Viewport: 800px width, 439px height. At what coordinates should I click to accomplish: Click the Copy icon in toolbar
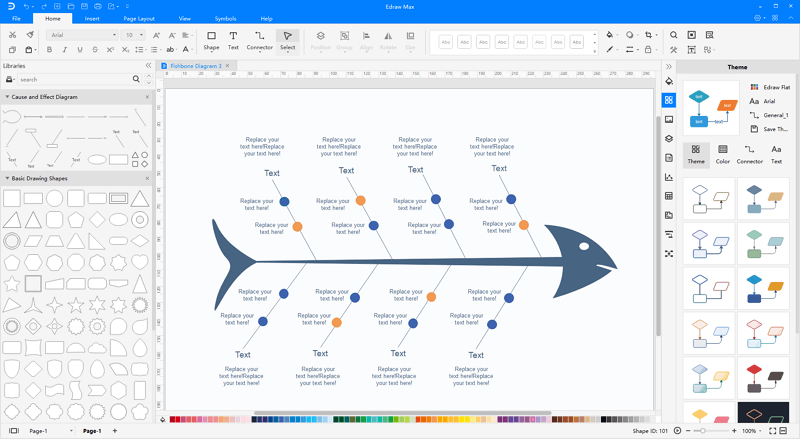click(12, 50)
